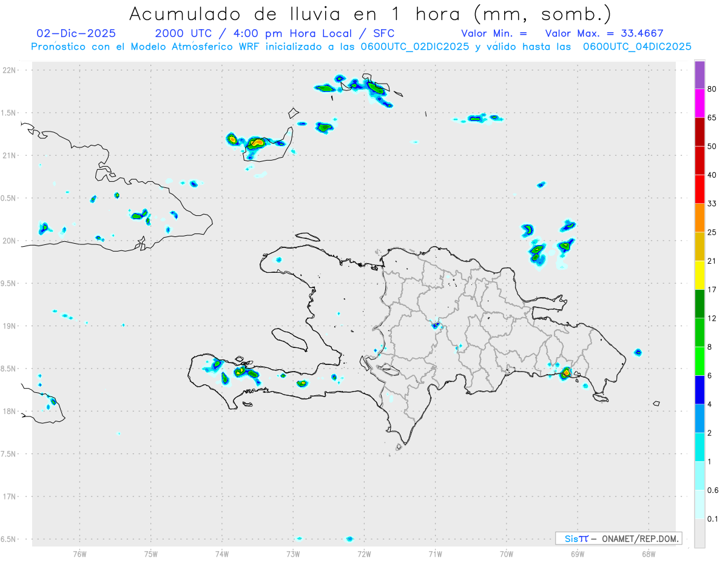This screenshot has height=562, width=728.
Task: Choose the light blue swatch between 2 and 4
Action: [x=699, y=418]
